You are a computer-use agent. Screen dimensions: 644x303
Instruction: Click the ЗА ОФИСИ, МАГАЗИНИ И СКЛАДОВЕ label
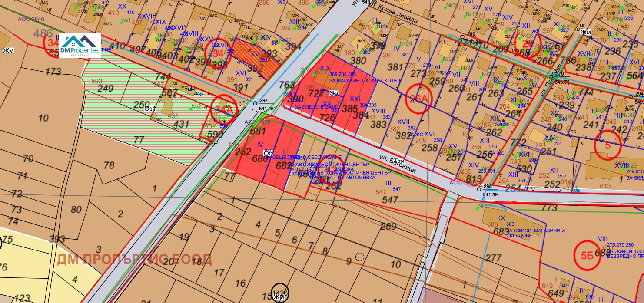coord(535,233)
